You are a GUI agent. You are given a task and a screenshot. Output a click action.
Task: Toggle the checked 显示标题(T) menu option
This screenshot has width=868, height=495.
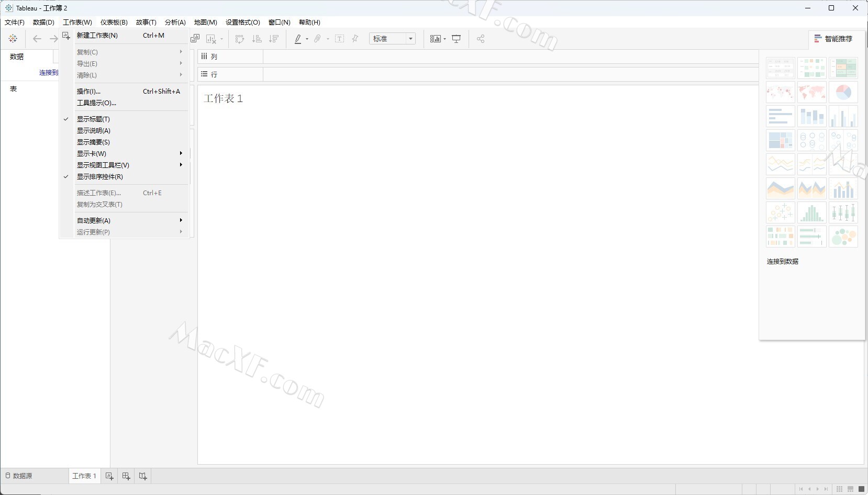pos(124,119)
